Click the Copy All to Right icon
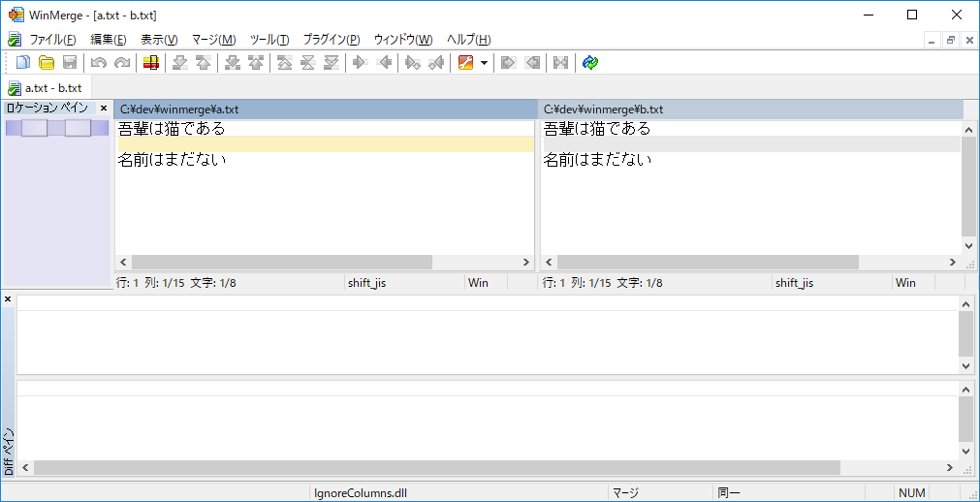The image size is (980, 502). pyautogui.click(x=508, y=63)
